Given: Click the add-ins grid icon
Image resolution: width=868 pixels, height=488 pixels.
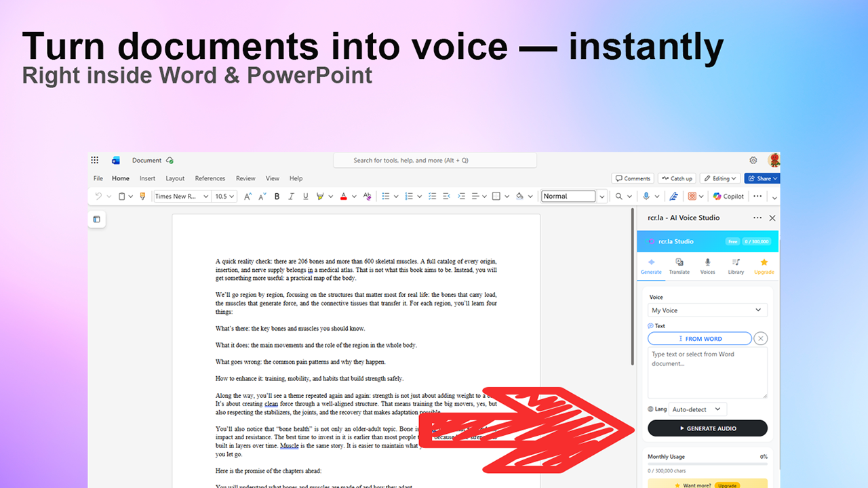Looking at the screenshot, I should [692, 197].
